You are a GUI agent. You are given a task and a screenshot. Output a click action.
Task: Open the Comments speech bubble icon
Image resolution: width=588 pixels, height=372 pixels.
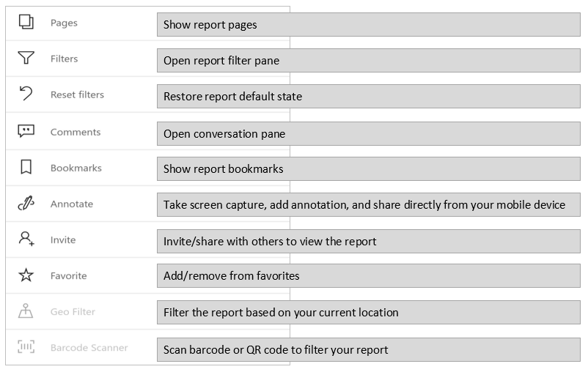(x=26, y=132)
